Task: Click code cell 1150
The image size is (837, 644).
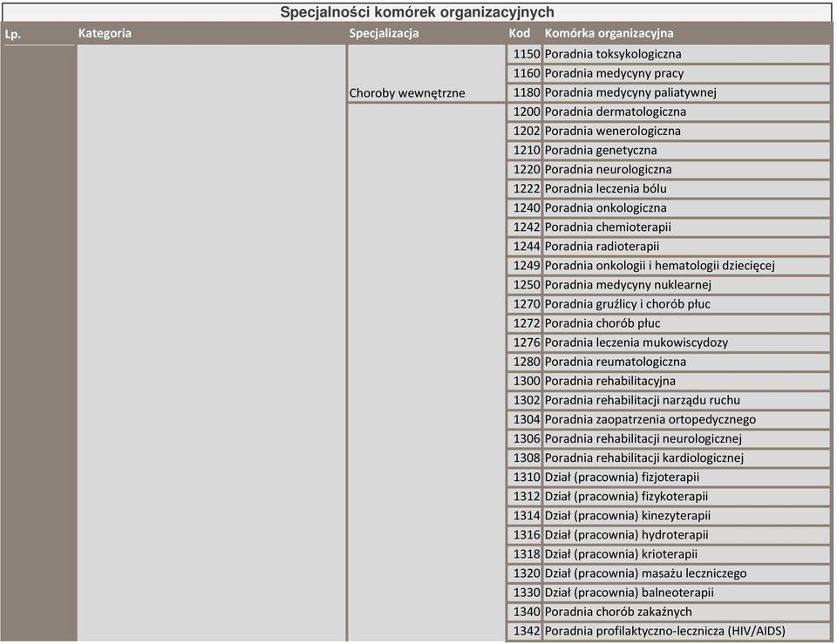Action: [x=524, y=54]
